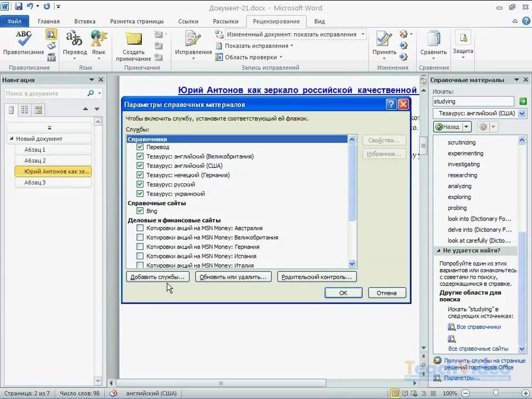The height and width of the screenshot is (399, 532).
Task: Check Котировки акций на MSN Money: Великобритания
Action: (140, 237)
